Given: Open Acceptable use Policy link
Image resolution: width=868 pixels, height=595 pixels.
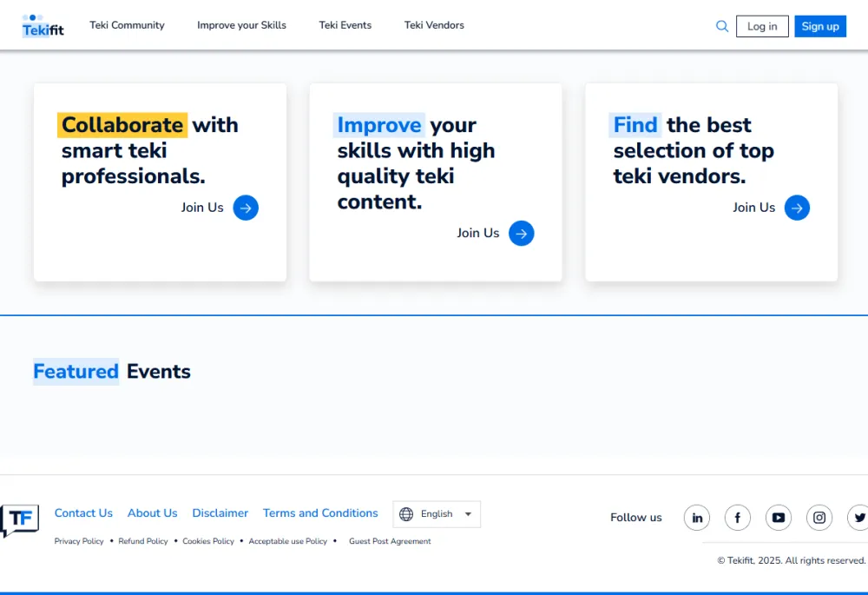Looking at the screenshot, I should (x=288, y=541).
